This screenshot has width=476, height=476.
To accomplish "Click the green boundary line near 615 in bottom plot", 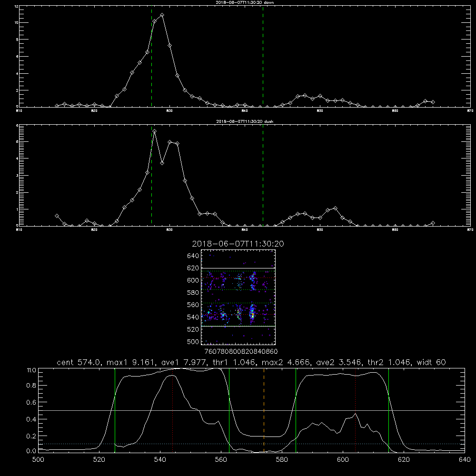I will [x=388, y=410].
